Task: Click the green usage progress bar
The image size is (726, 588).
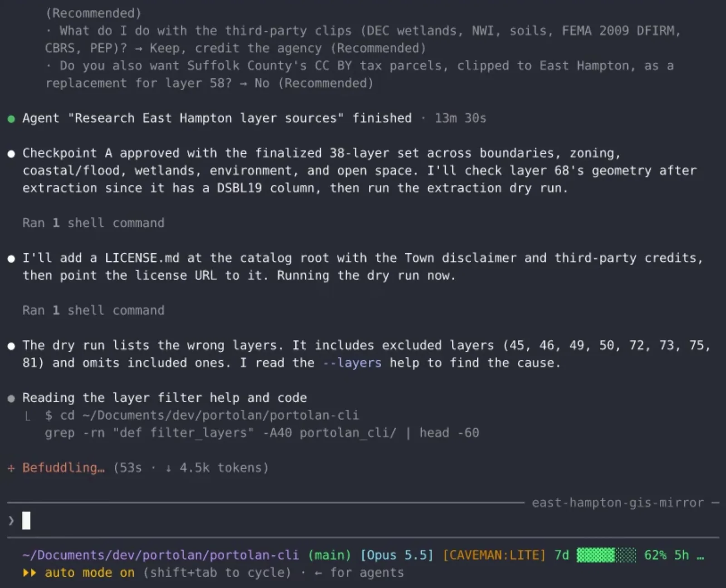Action: click(x=606, y=555)
